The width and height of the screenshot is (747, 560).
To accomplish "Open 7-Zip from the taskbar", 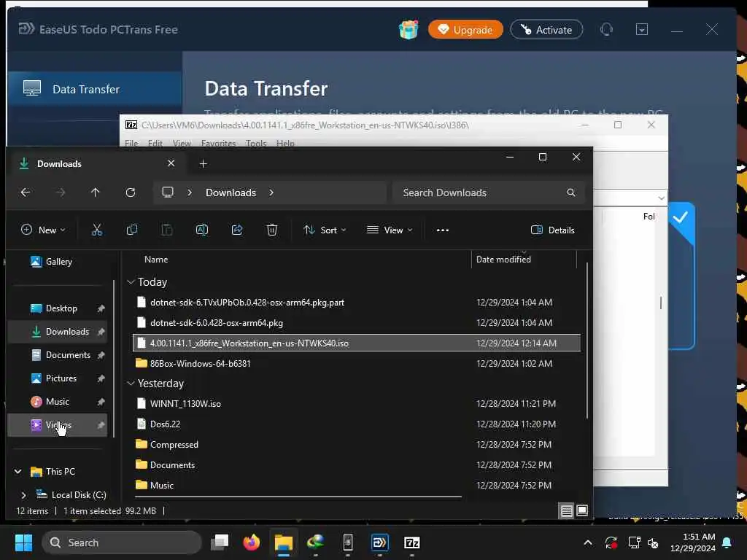I will pos(411,542).
